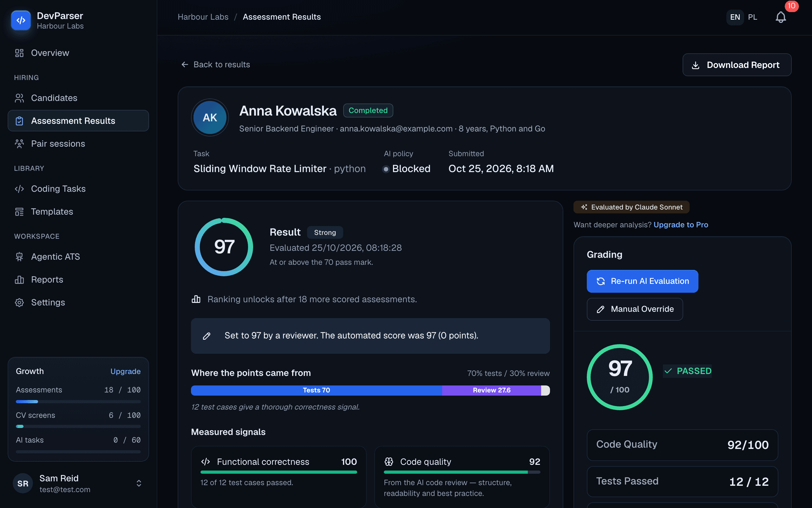812x508 pixels.
Task: Click the Upgrade link in Growth card
Action: (126, 371)
